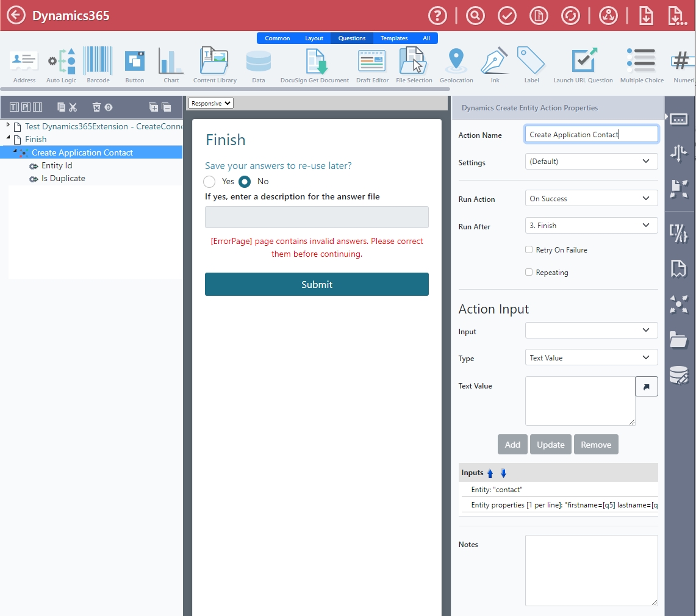Select the Launch URL Question tool
Image resolution: width=696 pixels, height=616 pixels.
(583, 65)
